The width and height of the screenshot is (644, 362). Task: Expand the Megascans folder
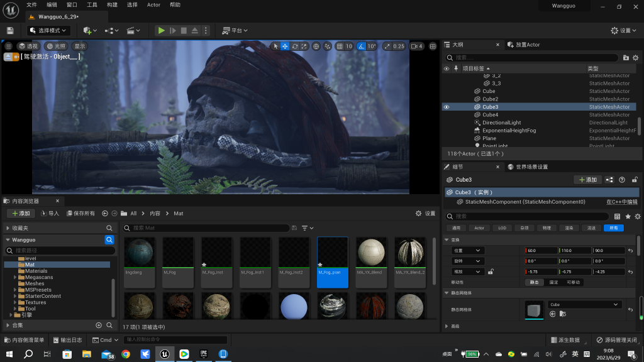[x=15, y=277]
